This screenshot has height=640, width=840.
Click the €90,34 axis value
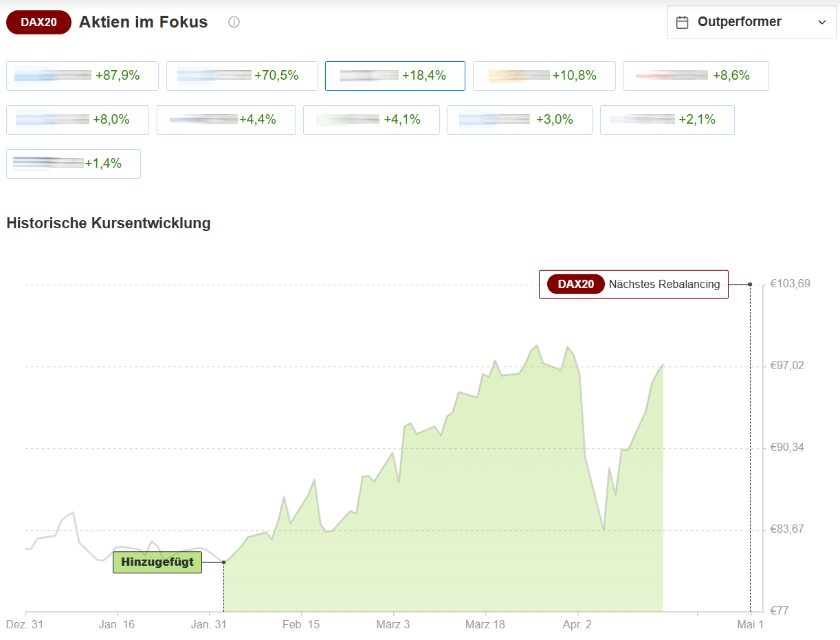[x=788, y=448]
